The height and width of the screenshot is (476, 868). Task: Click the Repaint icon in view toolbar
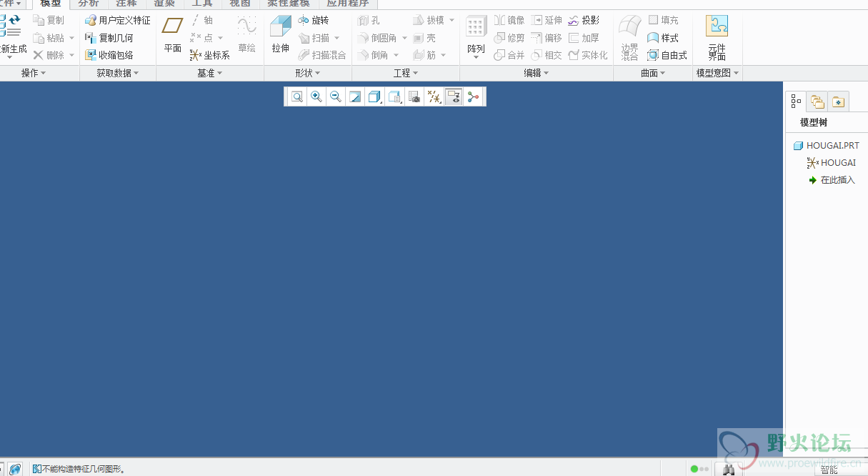(354, 96)
